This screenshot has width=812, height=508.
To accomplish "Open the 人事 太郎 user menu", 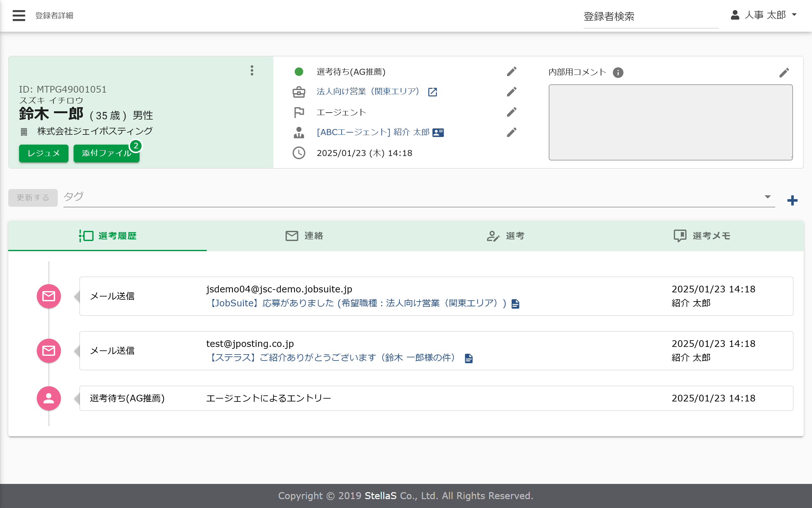I will 763,15.
